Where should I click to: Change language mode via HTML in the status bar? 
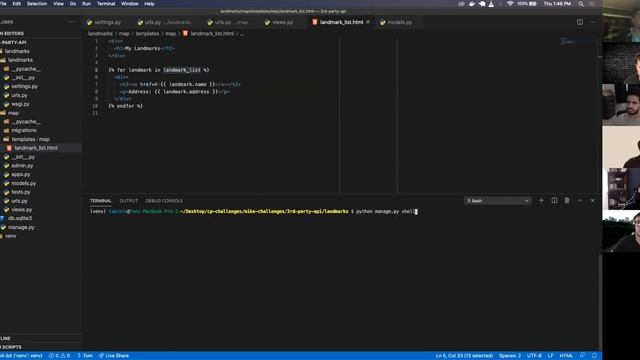click(566, 356)
